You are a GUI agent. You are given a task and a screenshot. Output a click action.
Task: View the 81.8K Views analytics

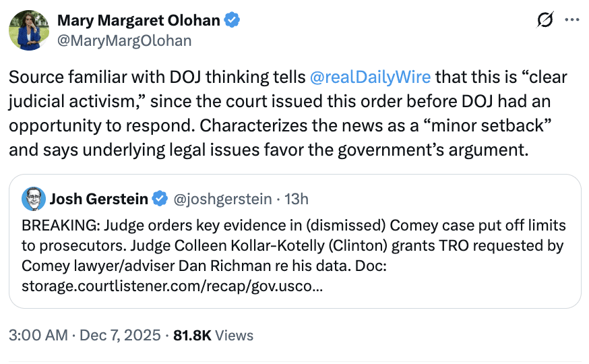point(213,335)
